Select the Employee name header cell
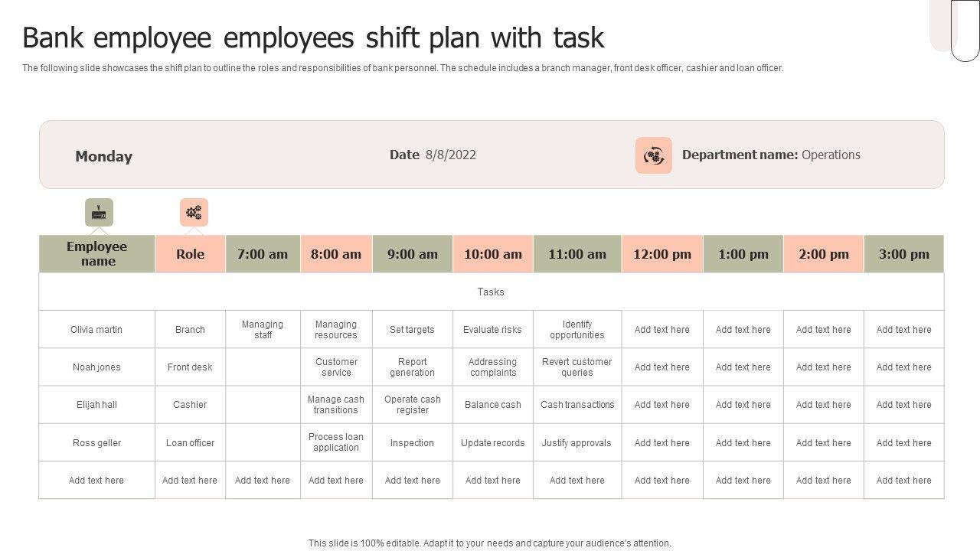The height and width of the screenshot is (551, 980). tap(97, 253)
